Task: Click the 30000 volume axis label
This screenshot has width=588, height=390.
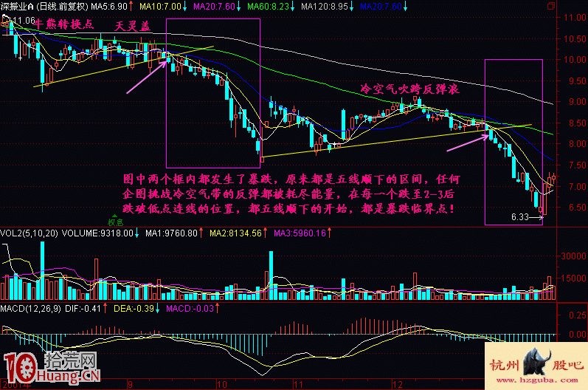Action: 573,256
